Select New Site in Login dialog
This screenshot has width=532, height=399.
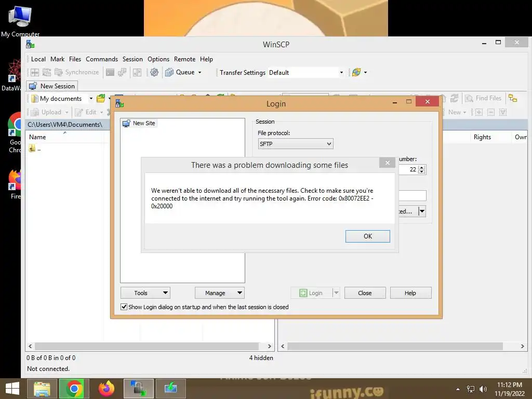(139, 123)
